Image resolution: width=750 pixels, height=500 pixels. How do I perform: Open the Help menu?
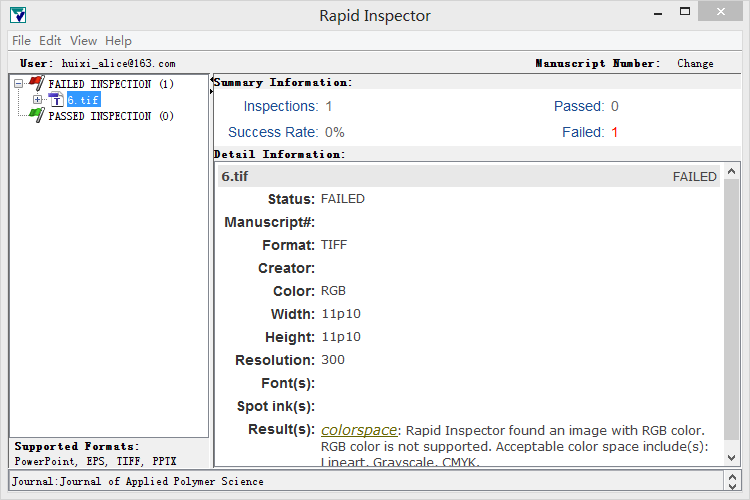(118, 41)
